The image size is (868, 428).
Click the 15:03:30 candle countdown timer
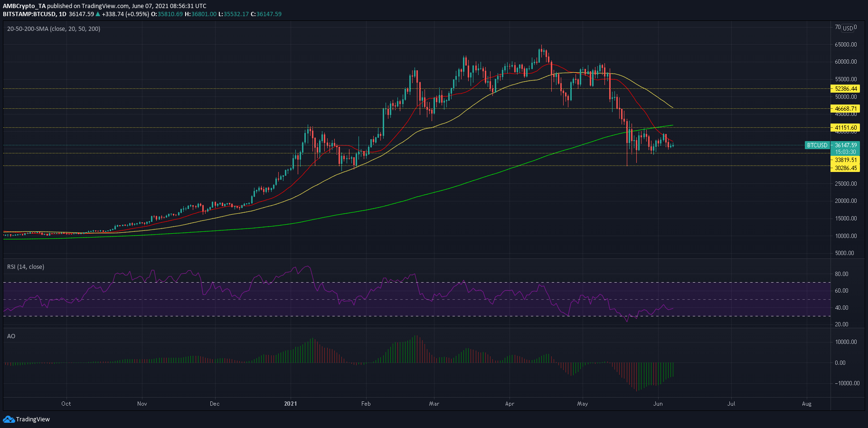846,152
